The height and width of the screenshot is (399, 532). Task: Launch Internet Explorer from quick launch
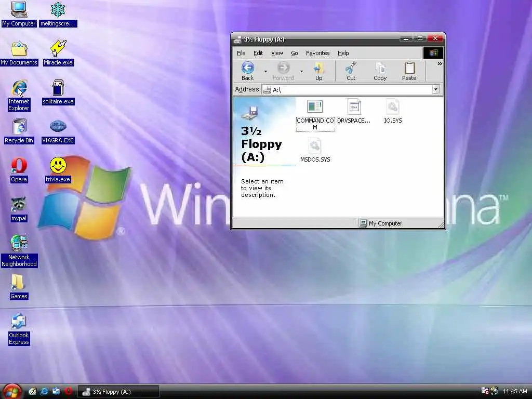pos(45,391)
